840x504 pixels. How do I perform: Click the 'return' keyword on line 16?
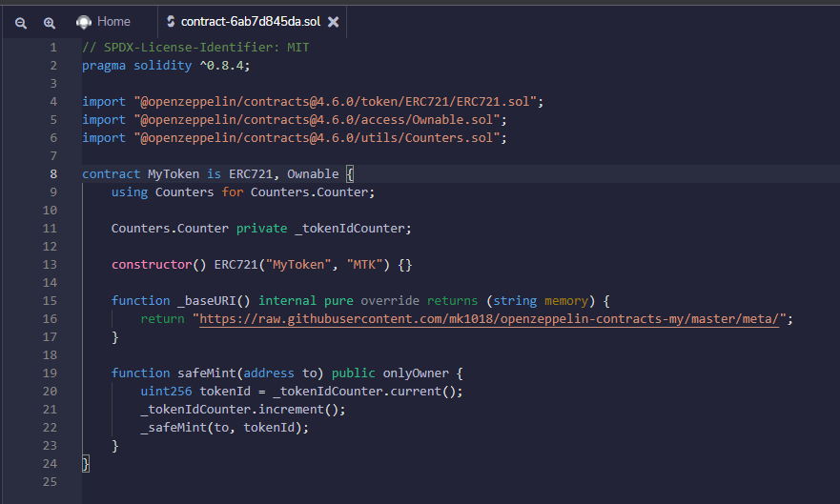[x=162, y=319]
